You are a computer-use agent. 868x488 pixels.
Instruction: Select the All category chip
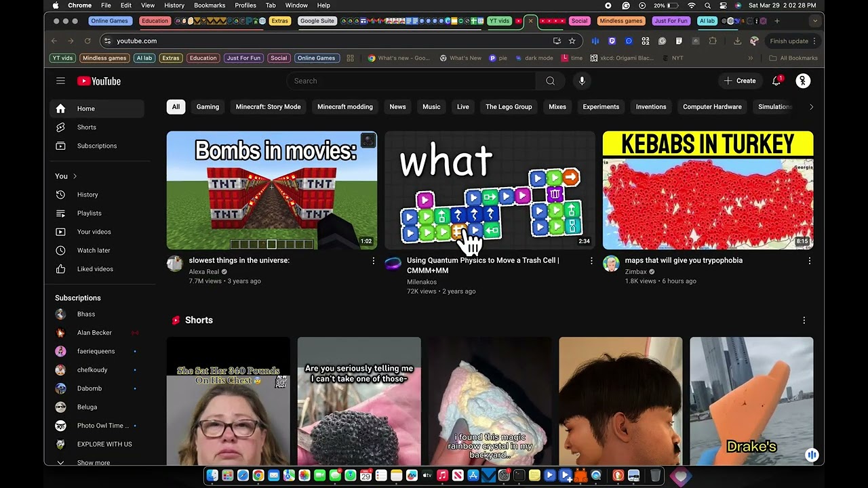coord(176,107)
